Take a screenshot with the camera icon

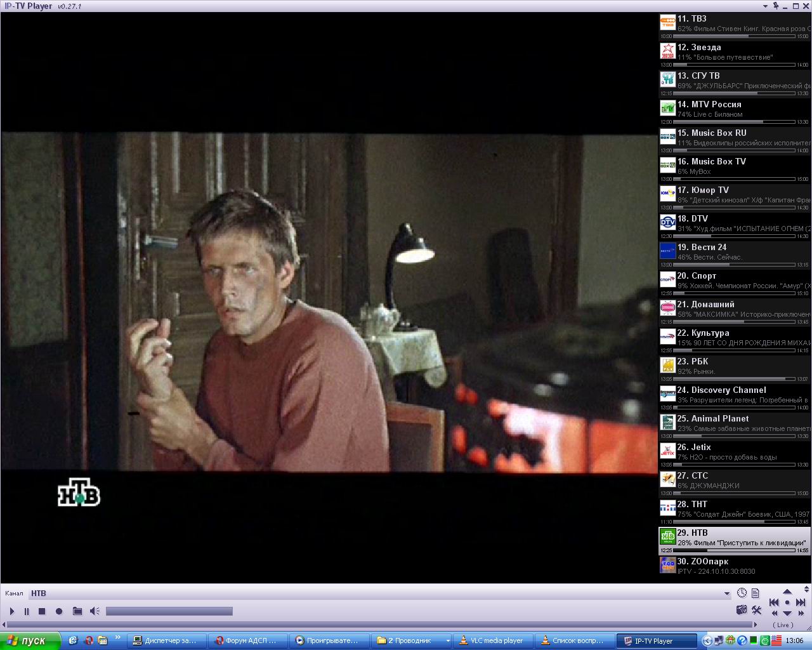coord(742,610)
